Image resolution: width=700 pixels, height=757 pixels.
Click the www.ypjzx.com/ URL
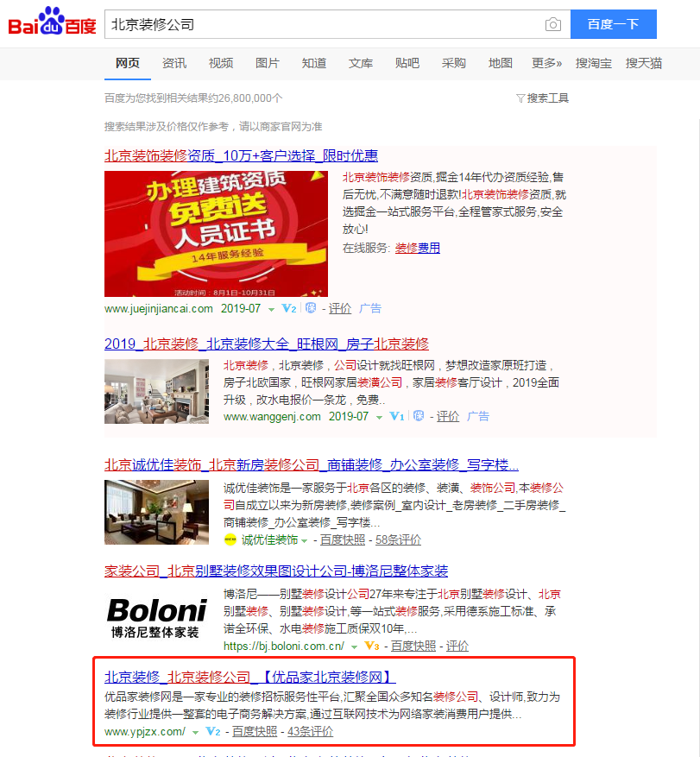click(145, 731)
